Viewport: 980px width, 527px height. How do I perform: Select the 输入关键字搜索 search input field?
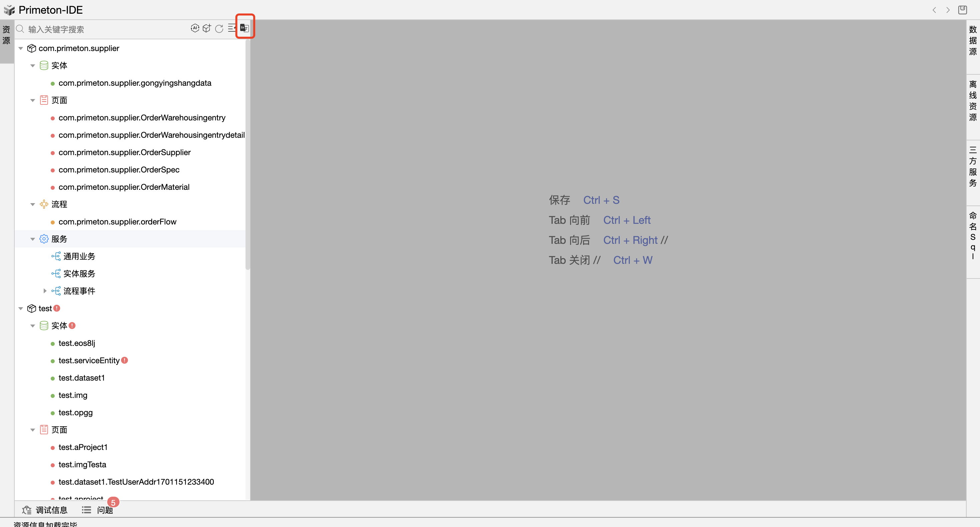[95, 29]
